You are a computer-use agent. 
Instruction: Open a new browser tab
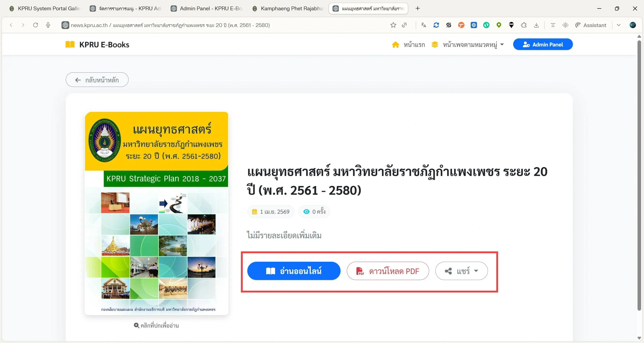417,8
